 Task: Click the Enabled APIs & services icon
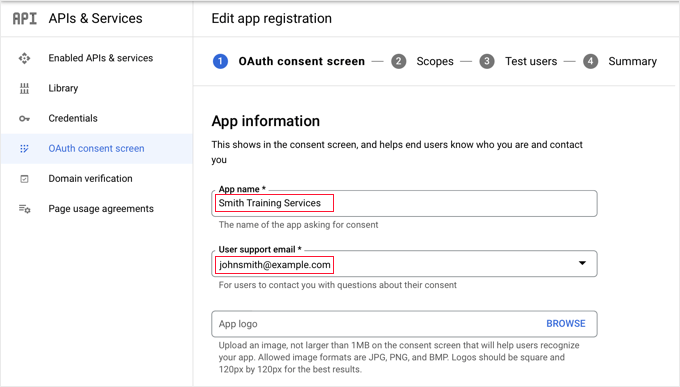pos(24,58)
